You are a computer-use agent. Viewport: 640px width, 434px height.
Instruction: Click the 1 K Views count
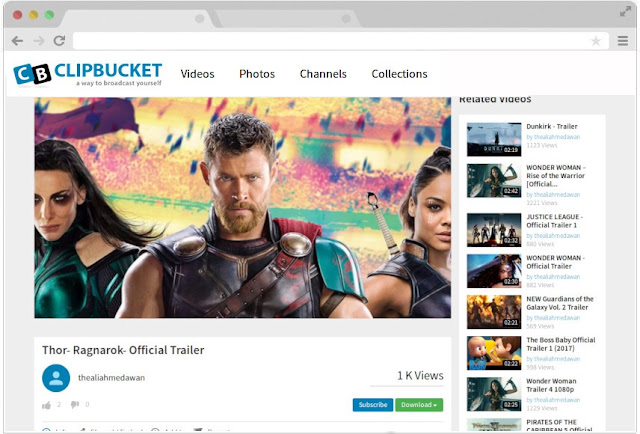tap(420, 376)
